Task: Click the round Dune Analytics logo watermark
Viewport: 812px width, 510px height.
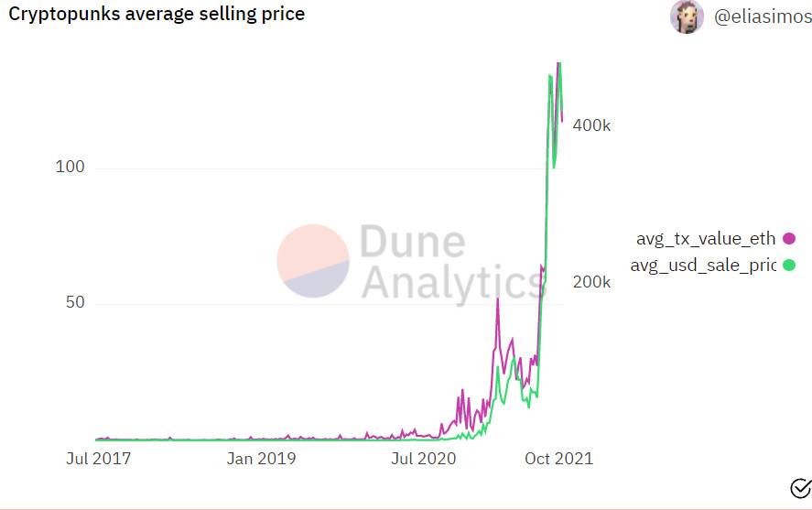Action: pos(313,261)
